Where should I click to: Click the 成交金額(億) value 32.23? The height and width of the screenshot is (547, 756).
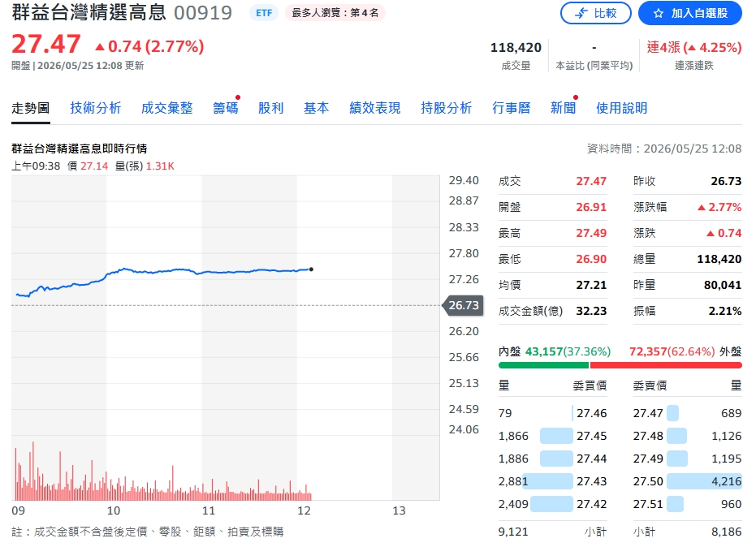(591, 312)
